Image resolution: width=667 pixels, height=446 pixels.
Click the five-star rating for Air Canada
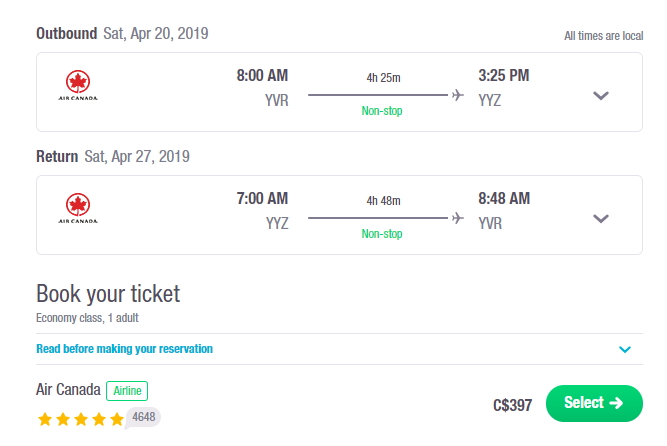(80, 419)
